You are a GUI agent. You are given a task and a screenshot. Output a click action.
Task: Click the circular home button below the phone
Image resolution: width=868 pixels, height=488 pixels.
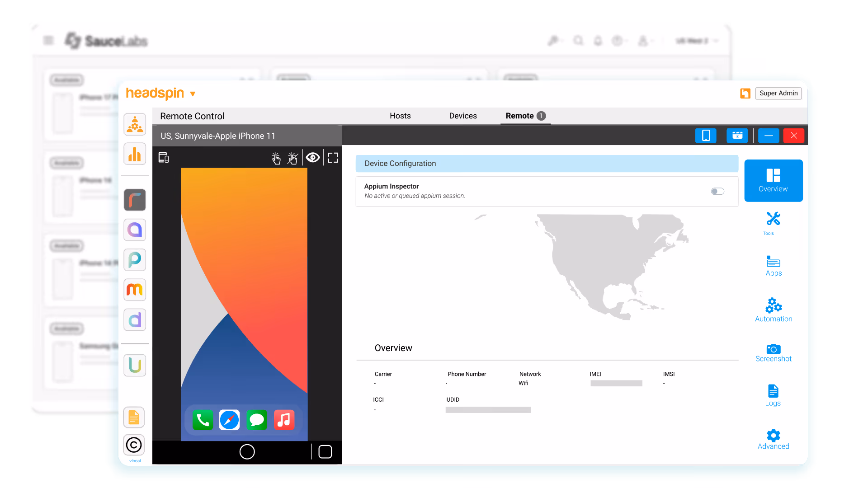click(247, 451)
